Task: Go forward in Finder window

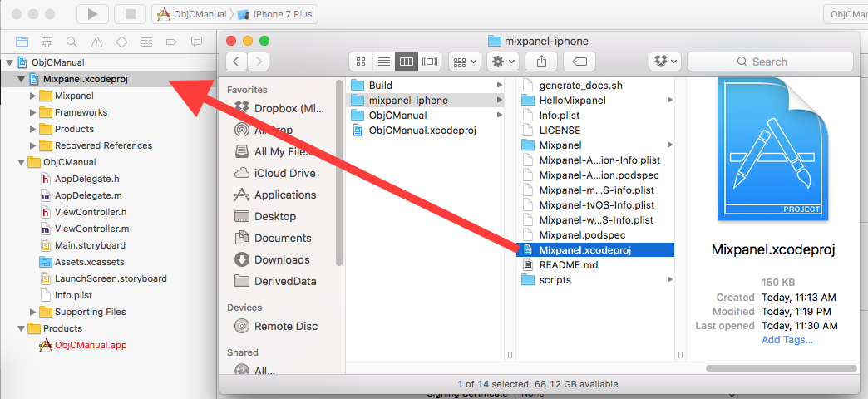Action: (x=259, y=62)
